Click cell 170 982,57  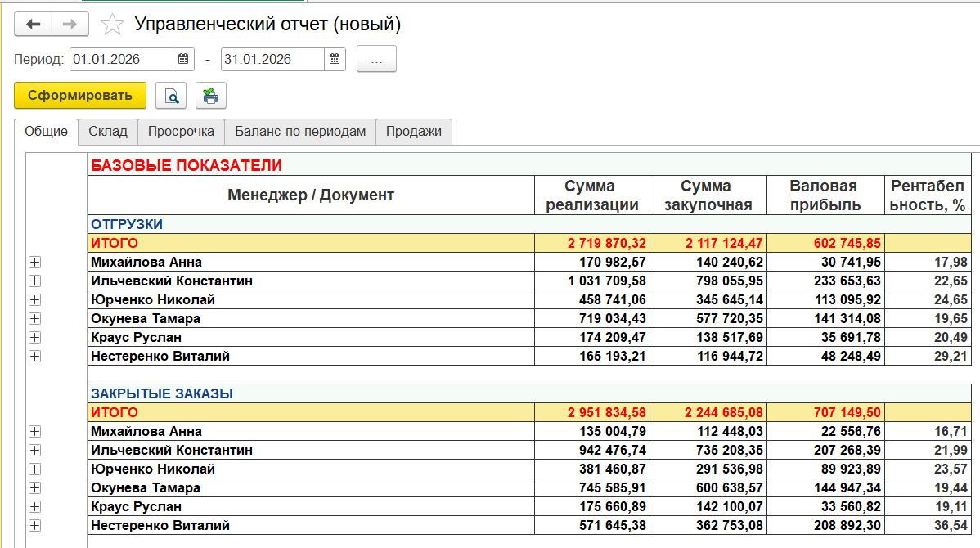coord(592,263)
